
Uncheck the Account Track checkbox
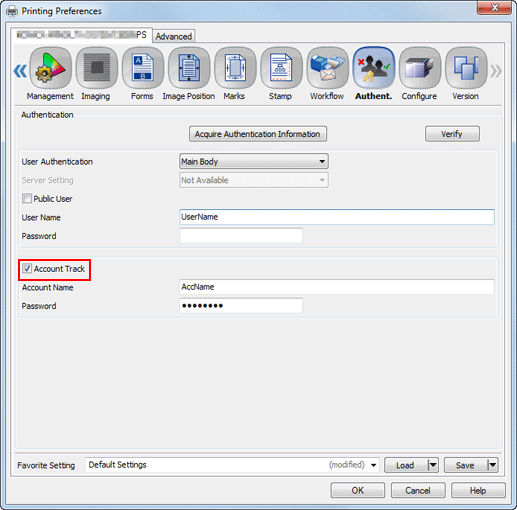coord(27,269)
